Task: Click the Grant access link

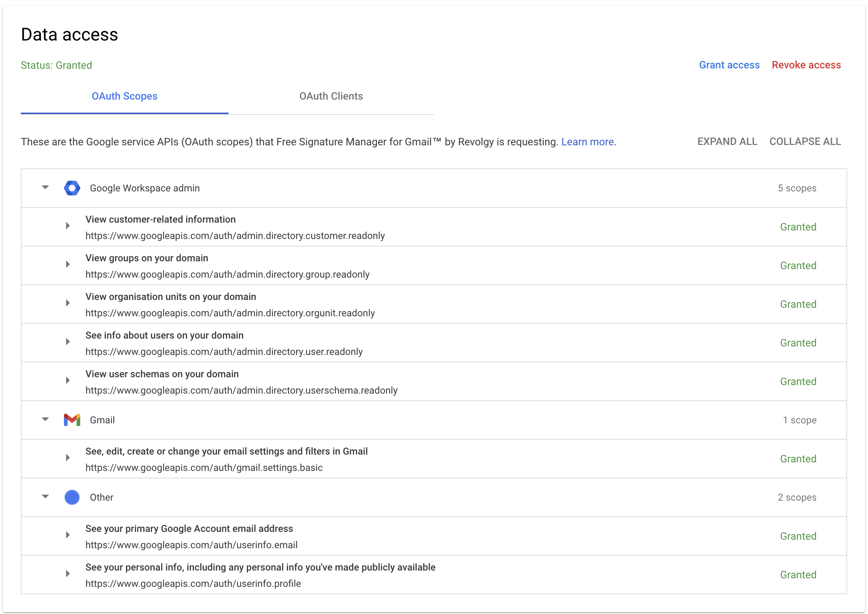Action: [x=729, y=65]
